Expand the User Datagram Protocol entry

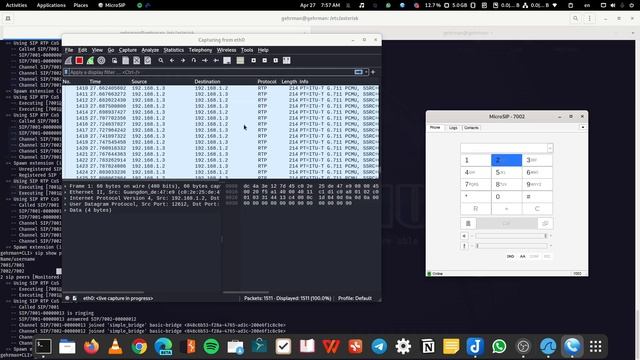point(66,204)
